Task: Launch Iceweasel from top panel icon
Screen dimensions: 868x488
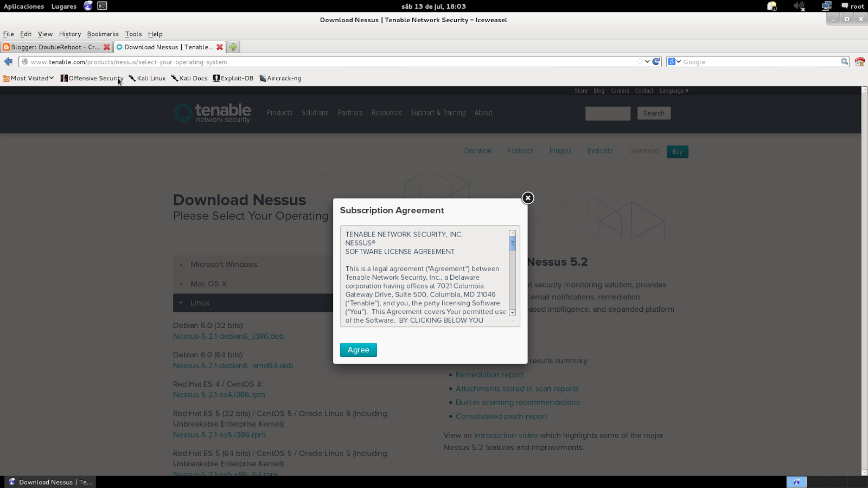Action: point(88,6)
